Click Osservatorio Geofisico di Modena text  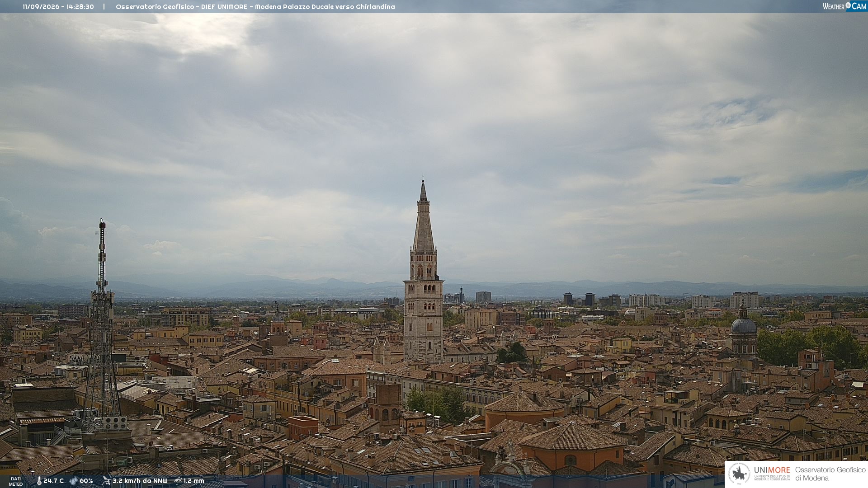coord(830,474)
